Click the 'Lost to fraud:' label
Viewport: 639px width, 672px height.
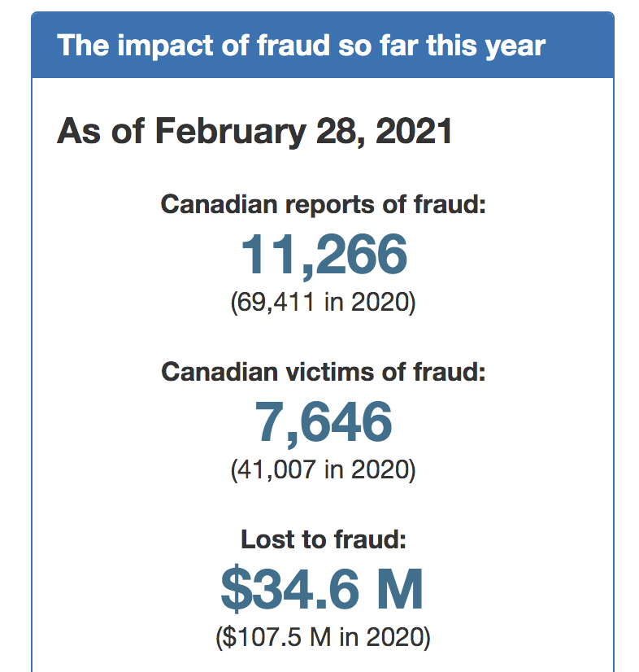pos(324,539)
